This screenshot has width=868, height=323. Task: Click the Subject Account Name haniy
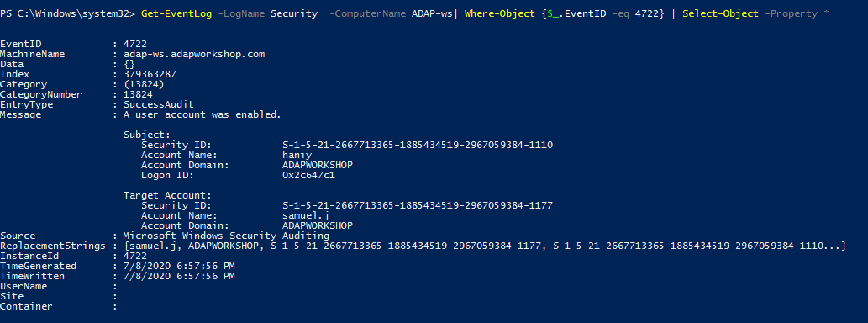[297, 155]
